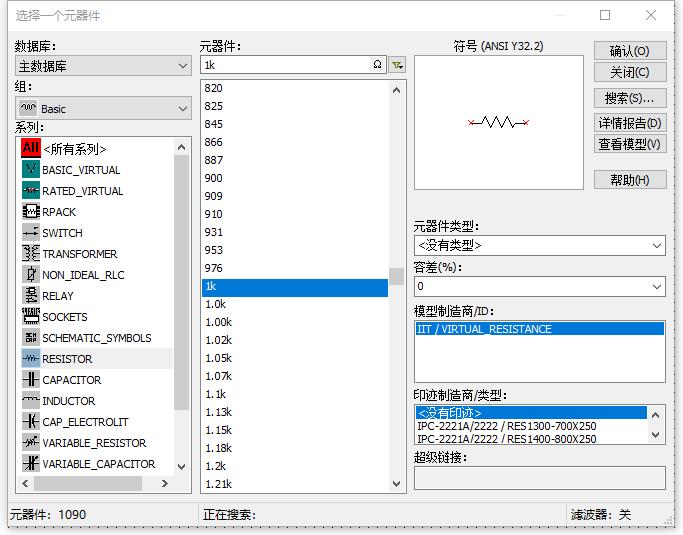
Task: Click the 查看模型(V) view model button
Action: pos(630,144)
